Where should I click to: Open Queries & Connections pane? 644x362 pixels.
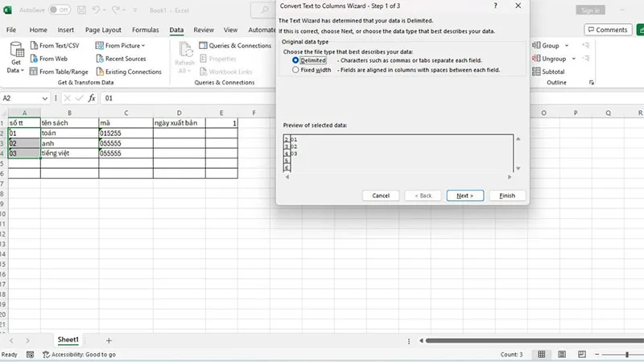tap(235, 46)
